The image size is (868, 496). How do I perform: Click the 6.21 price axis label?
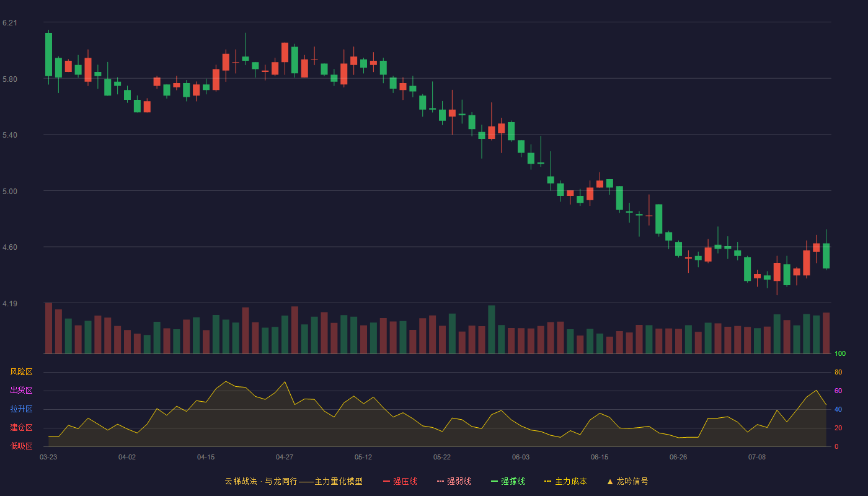[x=10, y=23]
